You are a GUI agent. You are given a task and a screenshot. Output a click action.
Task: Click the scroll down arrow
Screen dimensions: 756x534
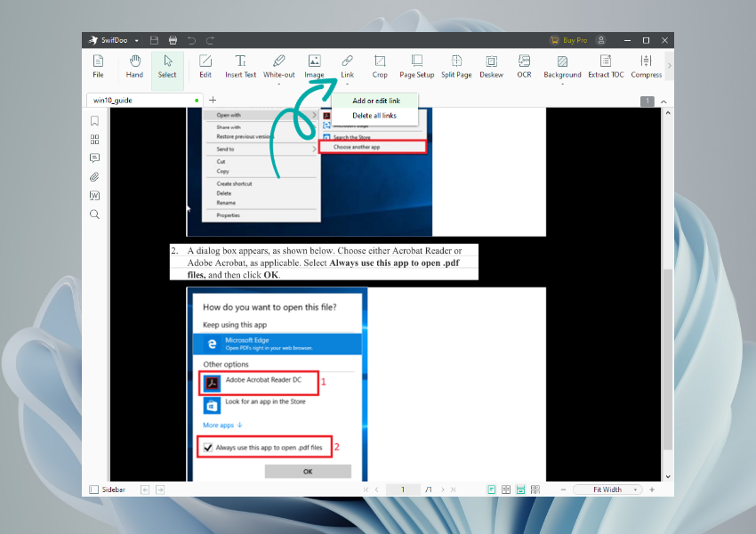[x=668, y=477]
